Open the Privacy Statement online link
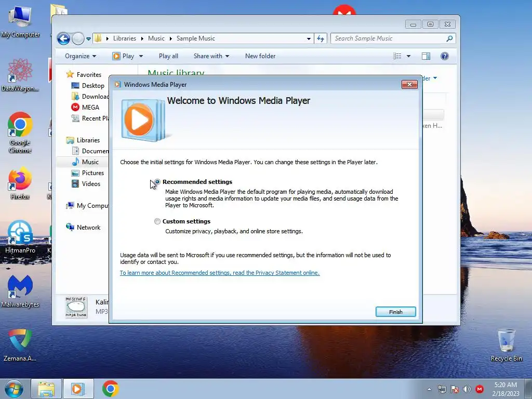This screenshot has width=532, height=399. pyautogui.click(x=220, y=273)
